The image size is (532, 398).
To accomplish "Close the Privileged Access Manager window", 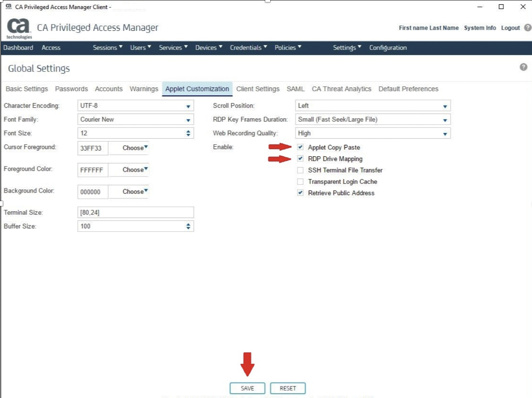I will click(x=523, y=7).
